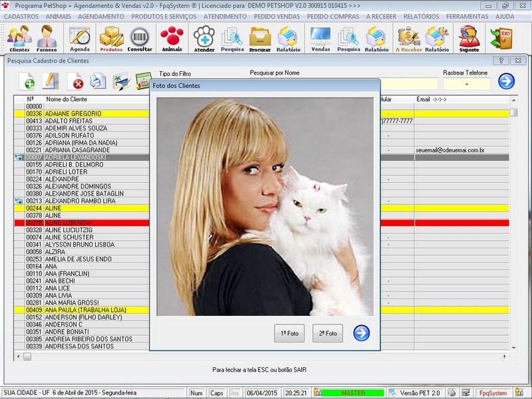Screen dimensions: 532x399
Task: Open the Fornece suppliers icon
Action: pyautogui.click(x=47, y=39)
